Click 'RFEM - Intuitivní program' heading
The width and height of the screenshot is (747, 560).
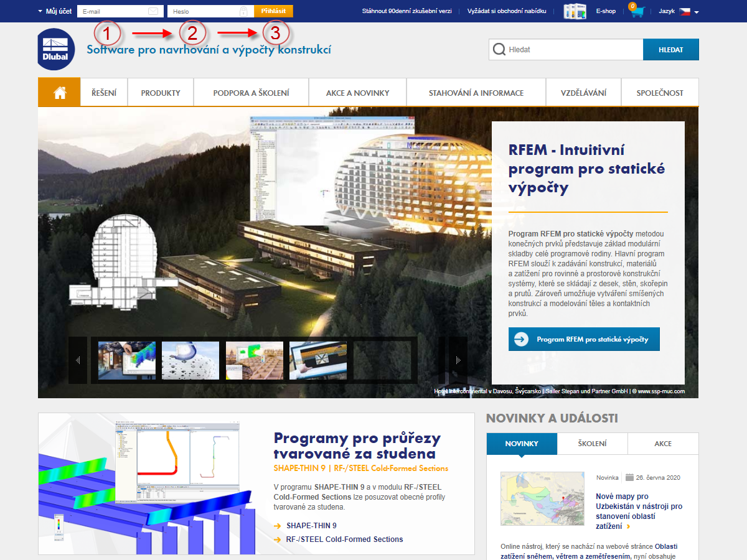coord(586,169)
